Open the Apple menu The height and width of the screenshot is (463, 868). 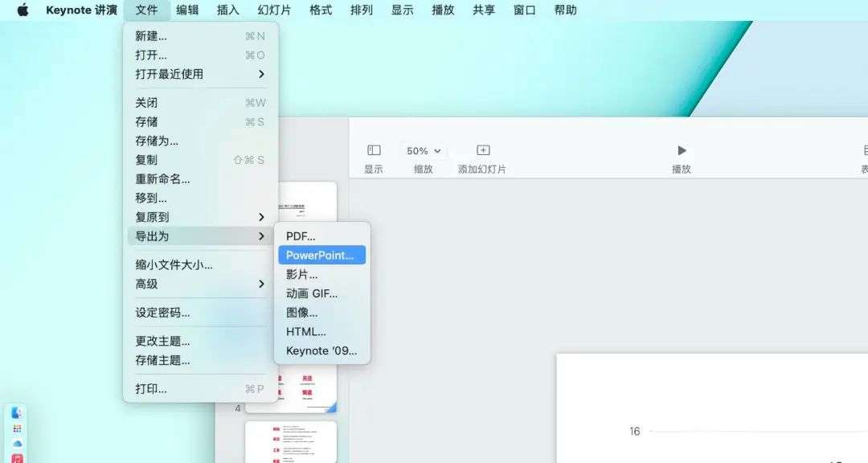tap(23, 10)
